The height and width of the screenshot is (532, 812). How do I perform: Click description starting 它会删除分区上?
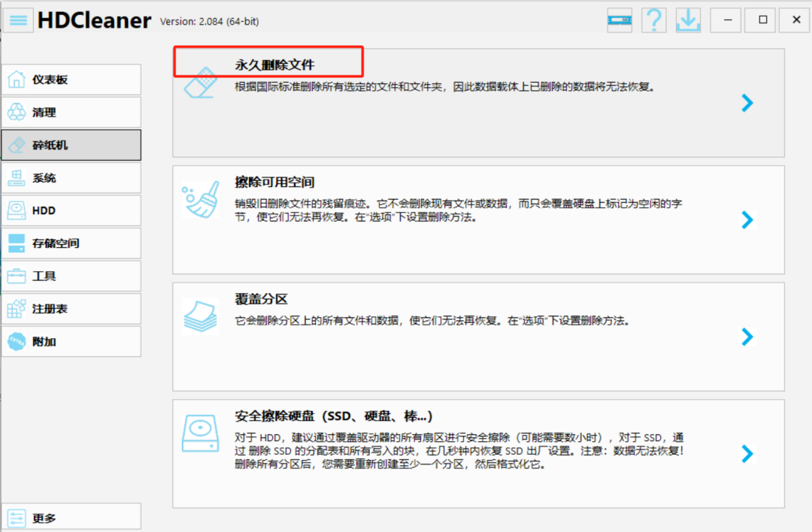pyautogui.click(x=432, y=321)
